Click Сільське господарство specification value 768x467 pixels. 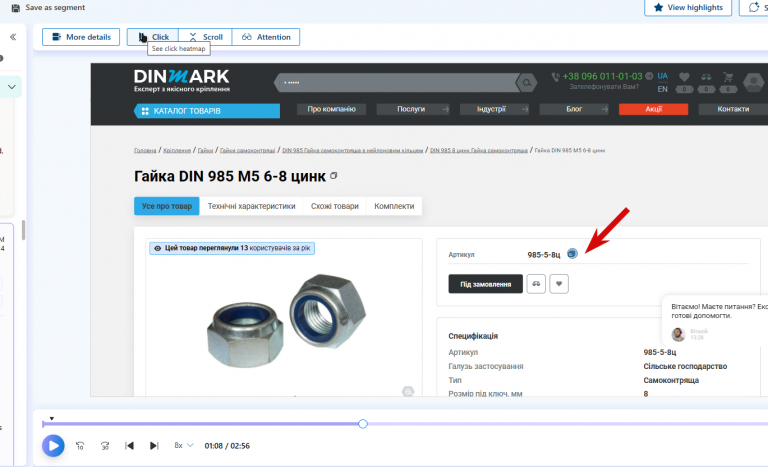685,367
